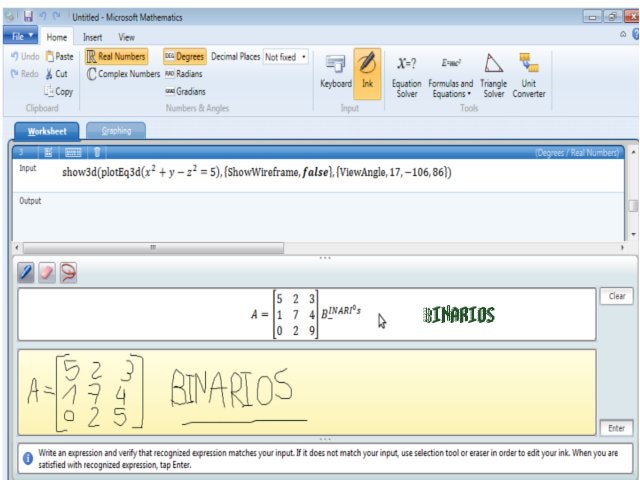Select the ink eraser tool
Image resolution: width=640 pixels, height=480 pixels.
[x=47, y=271]
